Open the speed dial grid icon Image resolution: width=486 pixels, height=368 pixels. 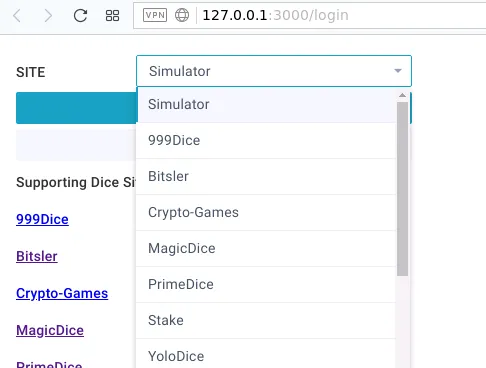[112, 15]
